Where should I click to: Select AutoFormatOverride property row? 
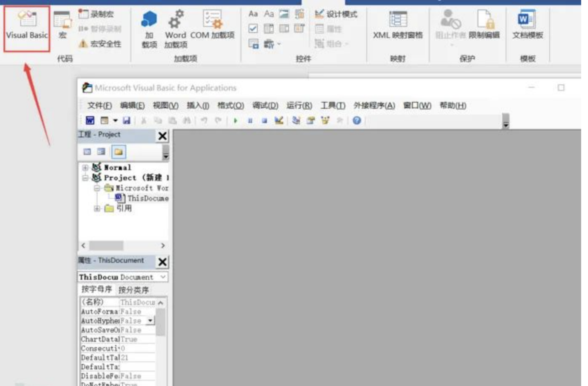click(118, 311)
